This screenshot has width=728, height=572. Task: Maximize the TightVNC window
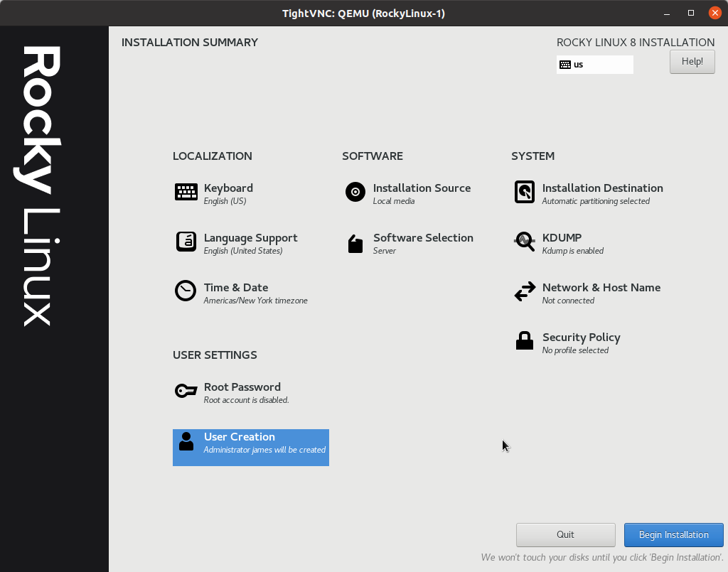tap(691, 13)
